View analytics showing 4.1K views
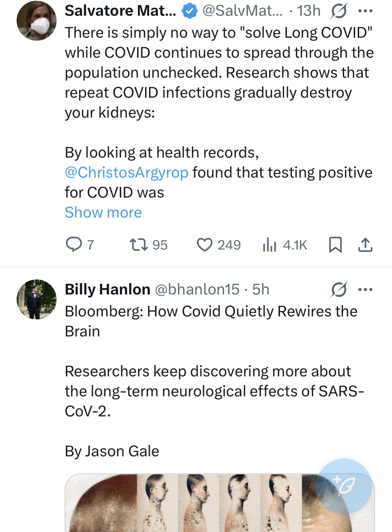The height and width of the screenshot is (532, 392). 269,245
